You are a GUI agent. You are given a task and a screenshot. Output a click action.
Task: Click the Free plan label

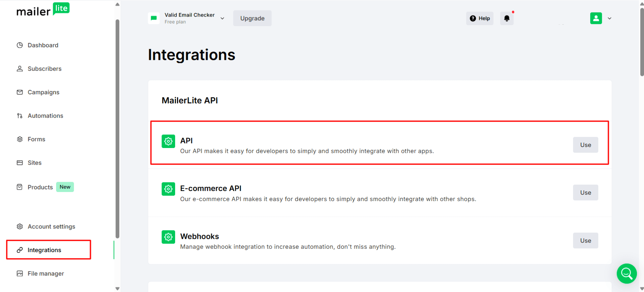[175, 22]
